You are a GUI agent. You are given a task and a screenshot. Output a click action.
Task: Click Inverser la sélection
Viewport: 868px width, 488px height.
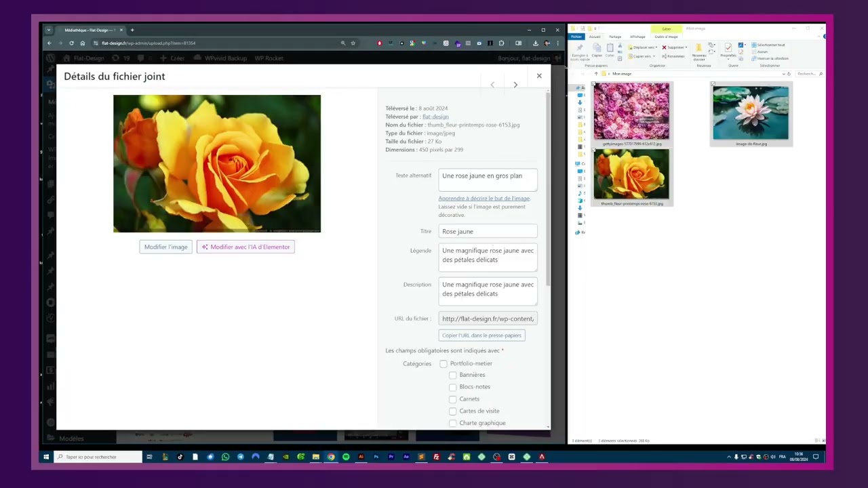pyautogui.click(x=770, y=58)
